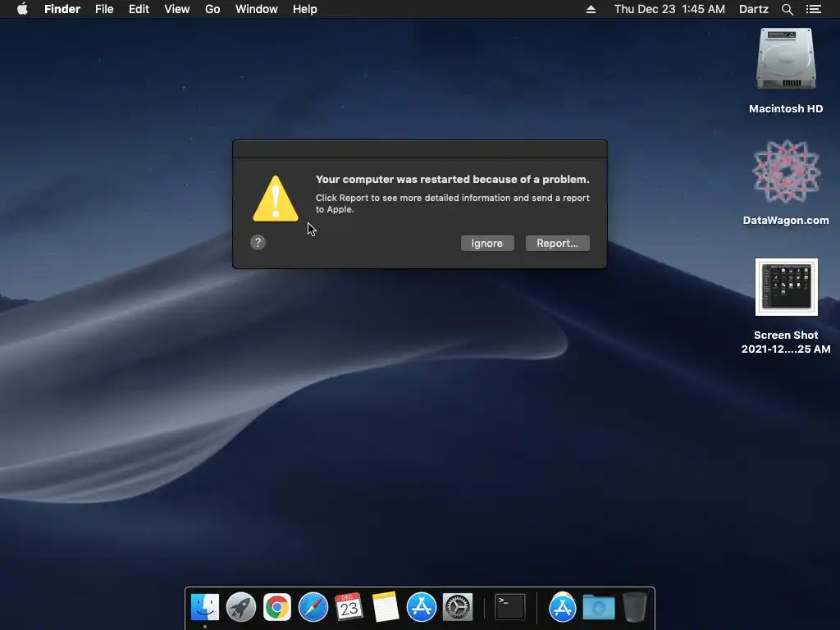Open the Apple menu
840x630 pixels.
22,9
